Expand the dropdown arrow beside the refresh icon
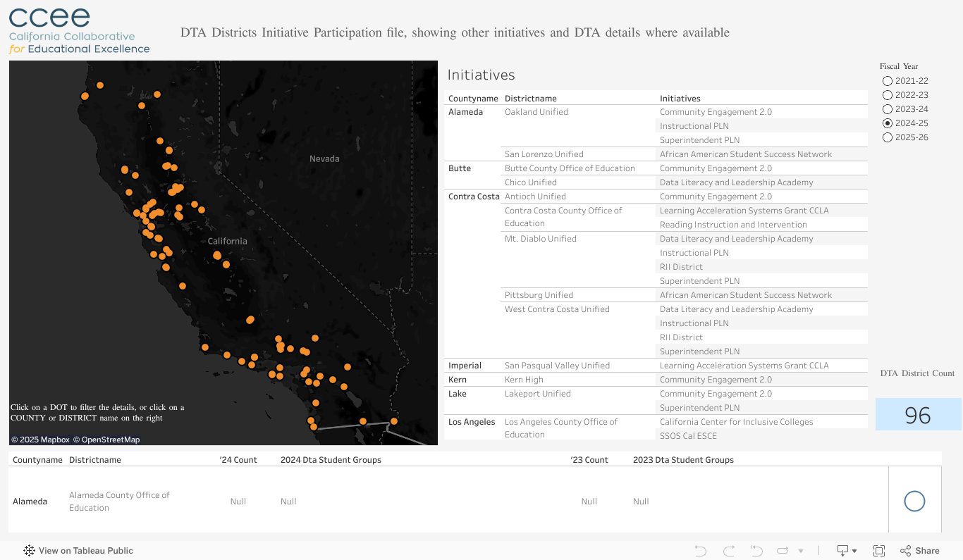The width and height of the screenshot is (963, 560). tap(801, 551)
